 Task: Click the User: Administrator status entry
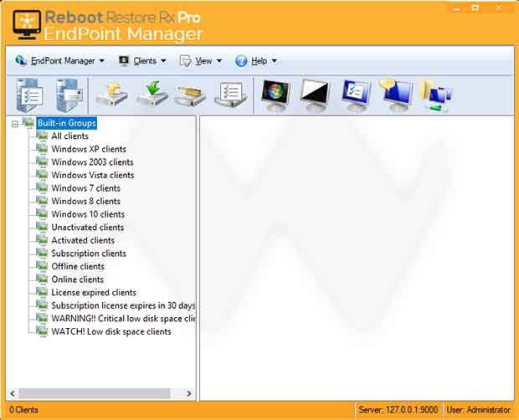click(x=478, y=410)
